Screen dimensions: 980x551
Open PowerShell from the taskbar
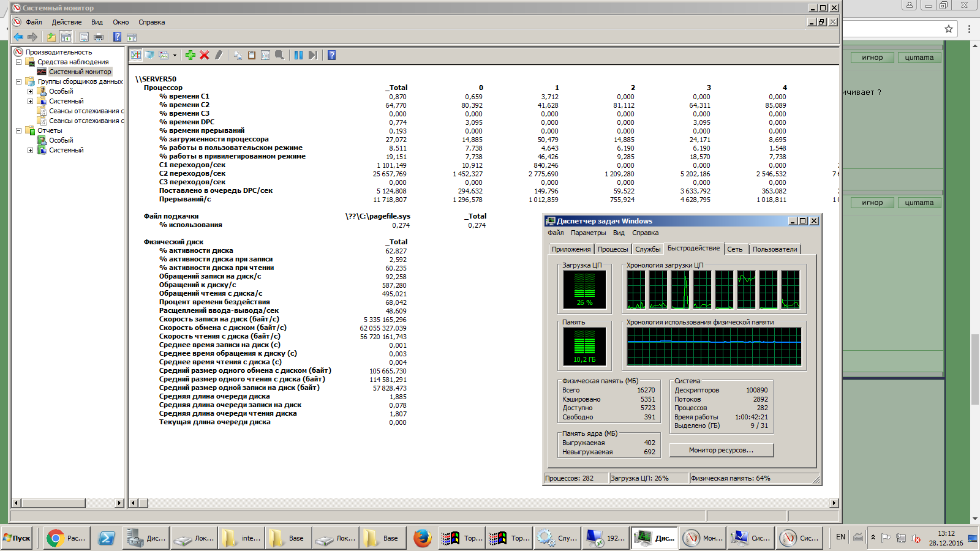coord(107,538)
